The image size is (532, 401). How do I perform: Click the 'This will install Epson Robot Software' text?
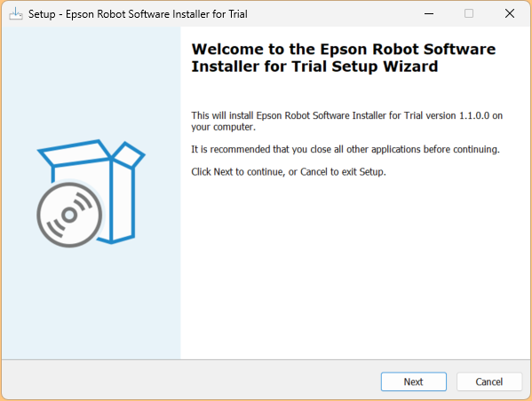(346, 121)
